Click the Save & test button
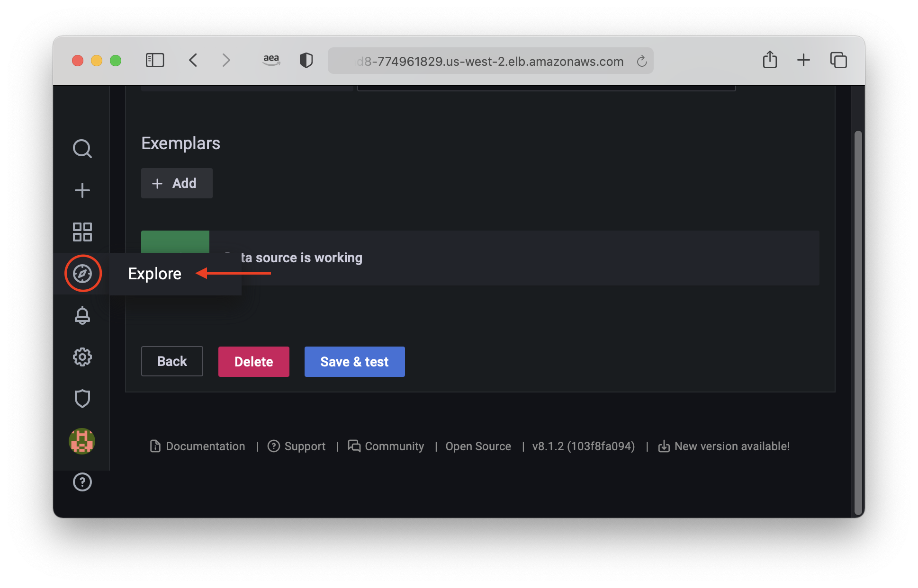Viewport: 918px width, 588px height. pyautogui.click(x=355, y=361)
